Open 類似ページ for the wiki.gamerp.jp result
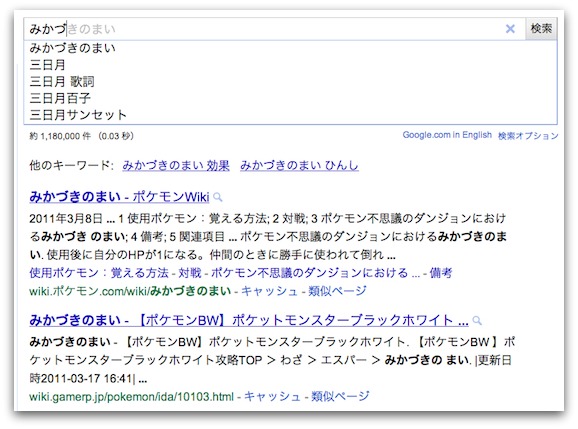This screenshot has width=578, height=429. pyautogui.click(x=340, y=396)
